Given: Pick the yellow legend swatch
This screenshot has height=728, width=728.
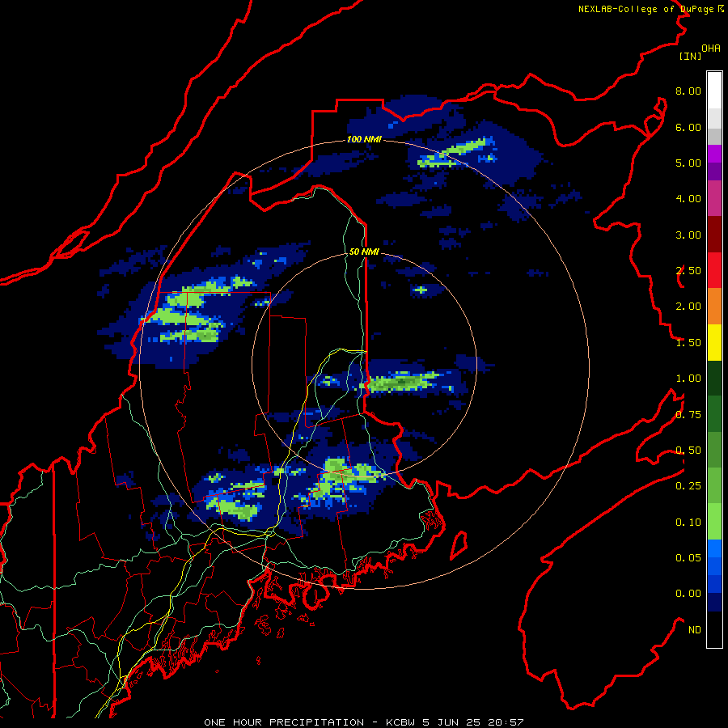Looking at the screenshot, I should [714, 342].
